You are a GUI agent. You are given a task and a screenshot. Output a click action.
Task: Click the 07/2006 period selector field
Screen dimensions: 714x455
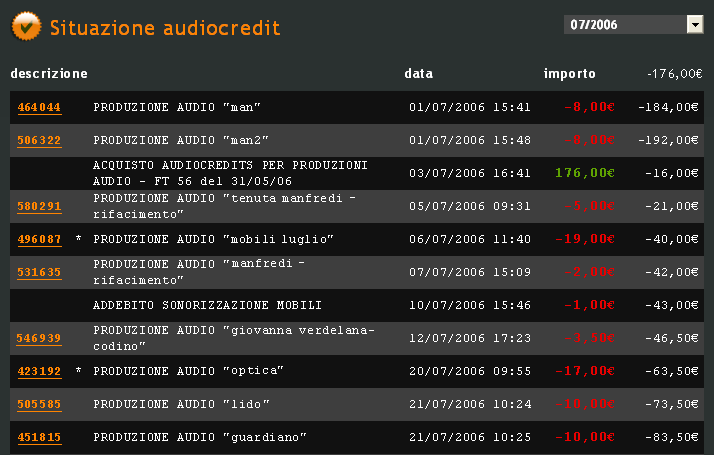[x=633, y=25]
